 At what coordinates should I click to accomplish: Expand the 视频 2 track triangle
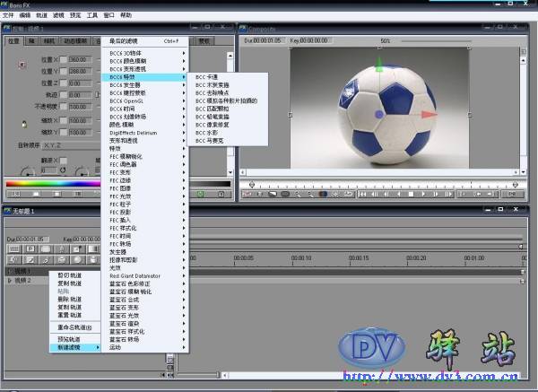tap(10, 281)
